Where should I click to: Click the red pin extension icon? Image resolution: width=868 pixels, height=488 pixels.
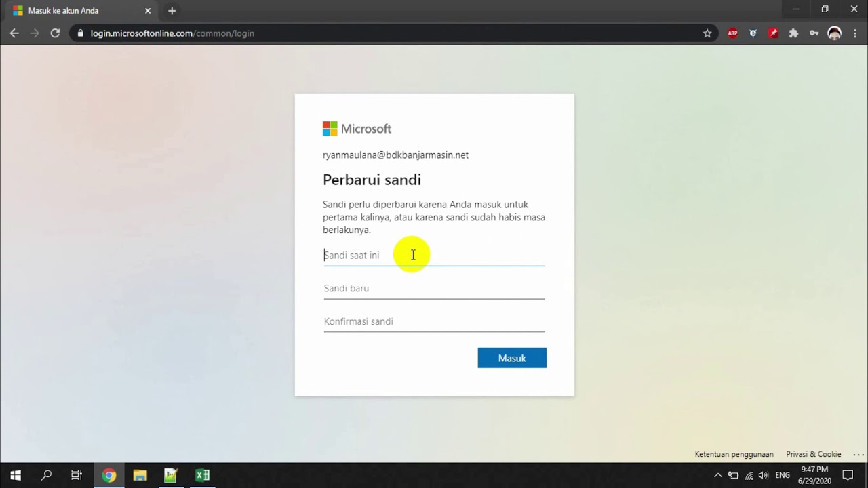(x=773, y=33)
